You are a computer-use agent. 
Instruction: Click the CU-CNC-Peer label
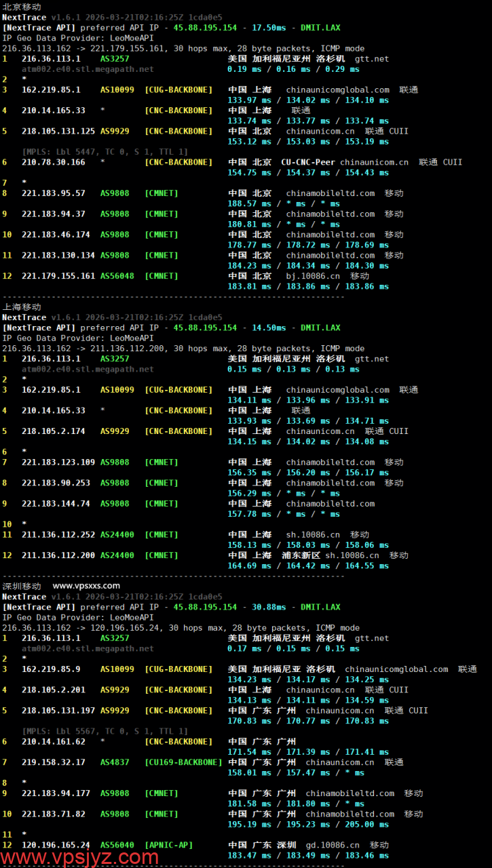click(x=308, y=162)
